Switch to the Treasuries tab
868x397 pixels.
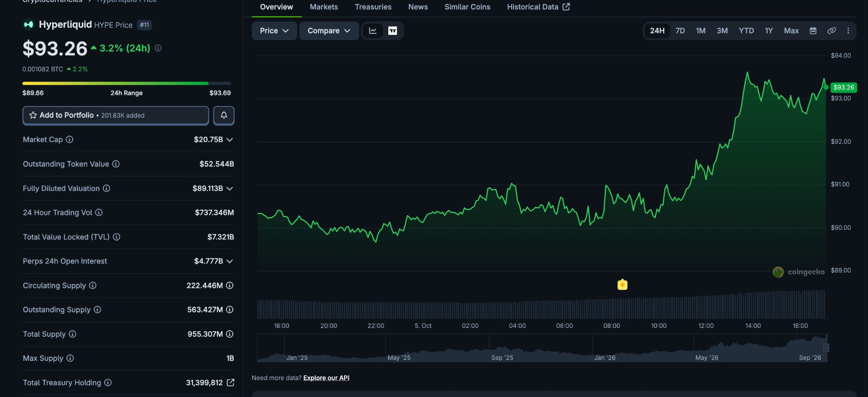pyautogui.click(x=373, y=7)
